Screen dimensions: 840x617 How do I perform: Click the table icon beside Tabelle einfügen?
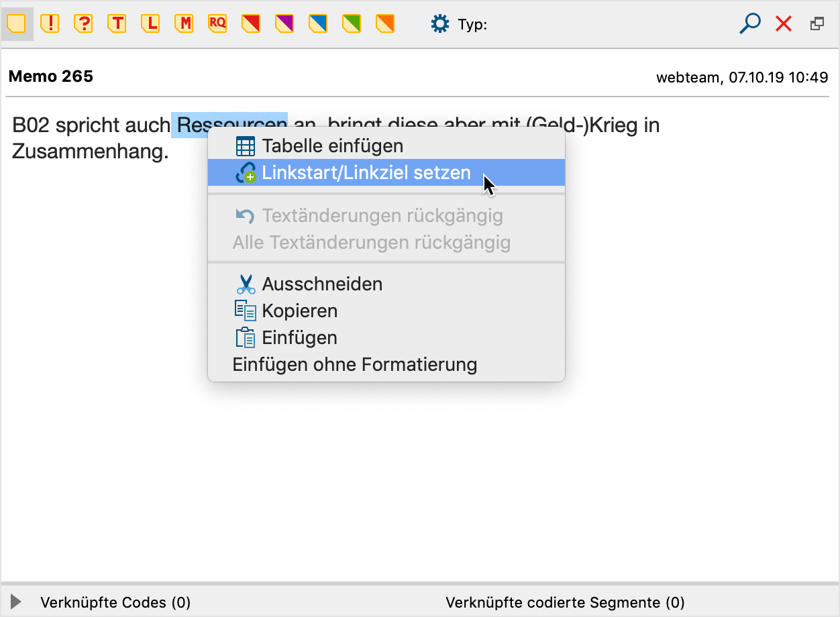(246, 146)
